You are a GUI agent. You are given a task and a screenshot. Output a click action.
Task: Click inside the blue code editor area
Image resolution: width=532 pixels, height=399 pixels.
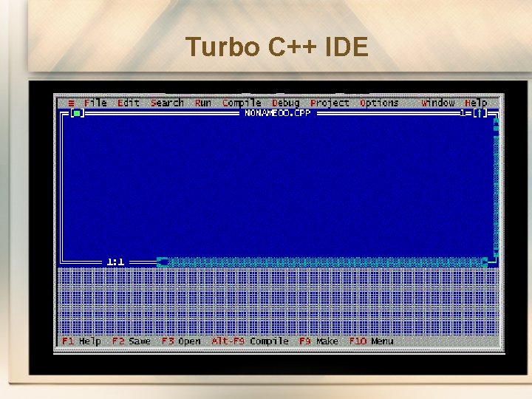point(277,188)
